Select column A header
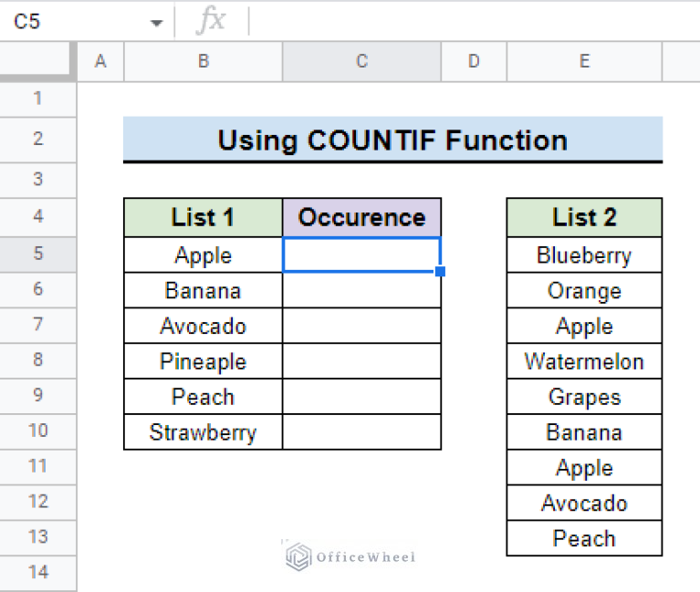Screen dimensions: 700x592 100,61
